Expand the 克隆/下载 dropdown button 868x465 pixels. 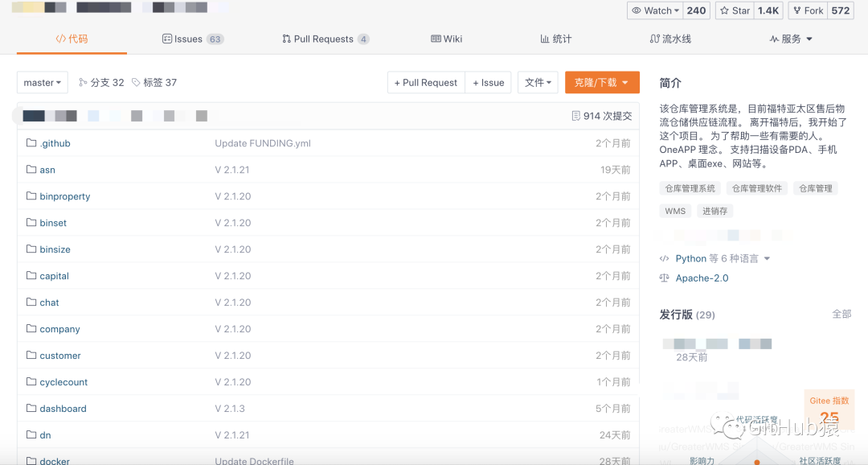point(601,83)
